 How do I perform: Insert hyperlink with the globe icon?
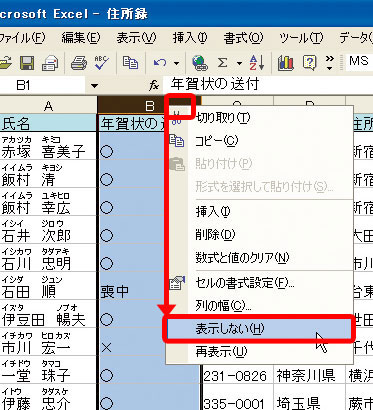tap(200, 63)
